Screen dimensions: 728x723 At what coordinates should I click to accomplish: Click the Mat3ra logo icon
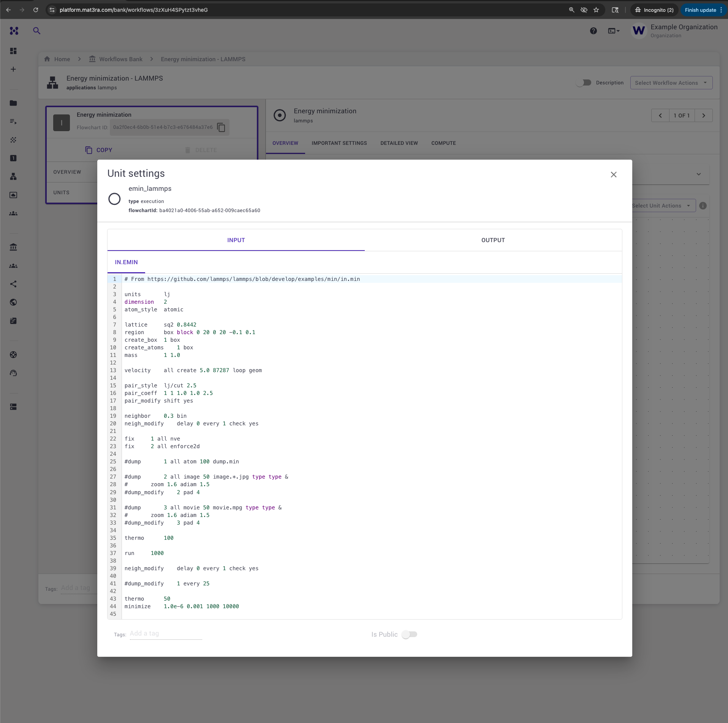coord(14,31)
